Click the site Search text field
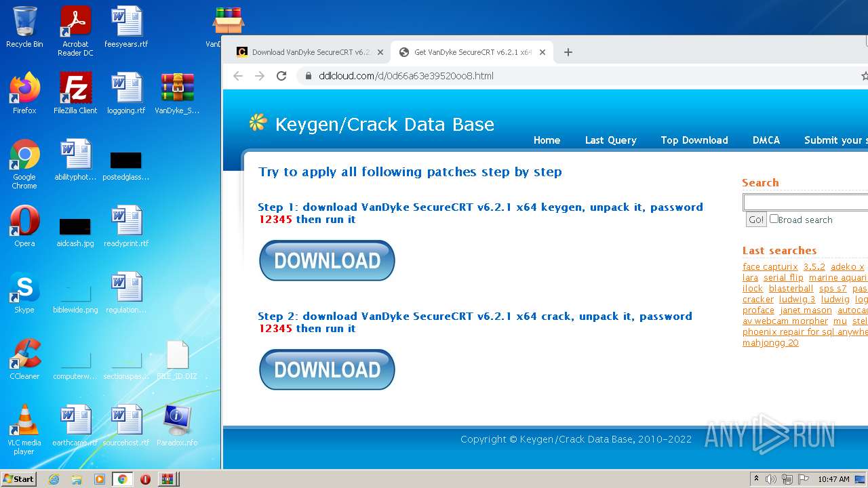This screenshot has height=488, width=868. (x=806, y=203)
